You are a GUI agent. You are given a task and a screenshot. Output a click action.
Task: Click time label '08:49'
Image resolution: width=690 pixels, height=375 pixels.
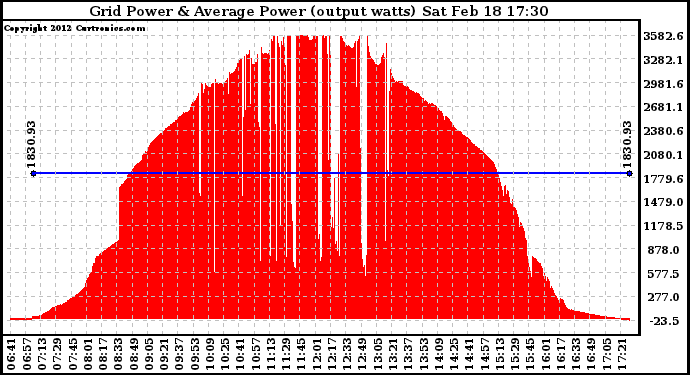pyautogui.click(x=134, y=354)
